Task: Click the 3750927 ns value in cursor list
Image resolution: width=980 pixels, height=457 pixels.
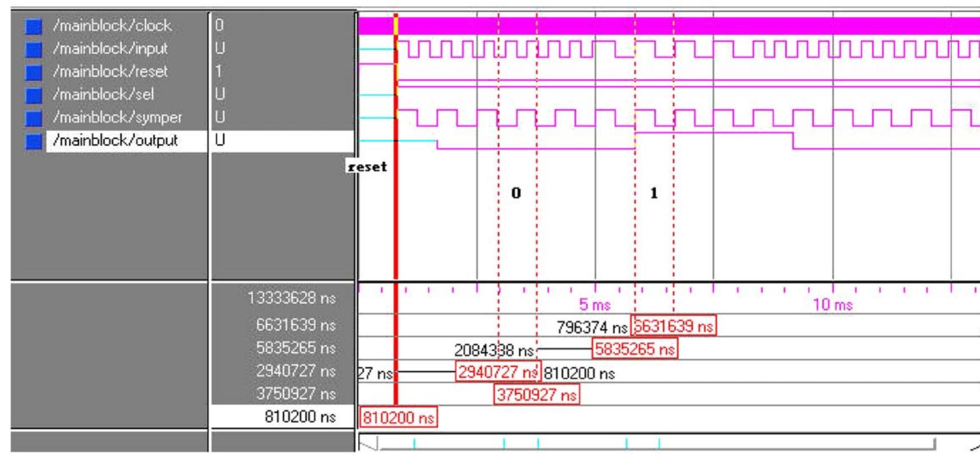Action: pos(296,394)
